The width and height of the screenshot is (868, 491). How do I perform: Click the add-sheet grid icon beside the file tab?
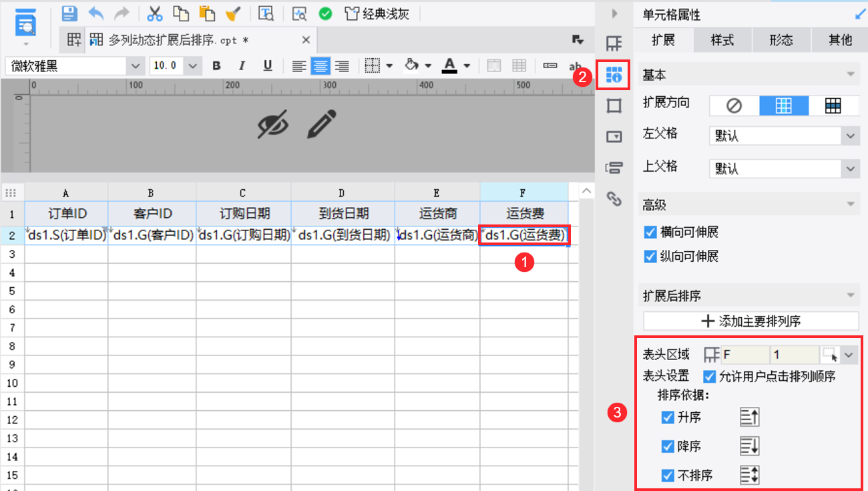pyautogui.click(x=74, y=40)
